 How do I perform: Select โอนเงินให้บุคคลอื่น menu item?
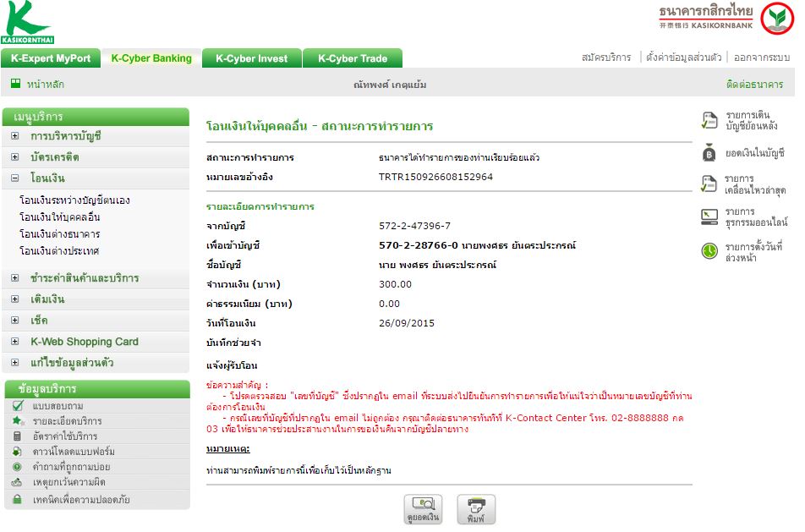pos(59,217)
